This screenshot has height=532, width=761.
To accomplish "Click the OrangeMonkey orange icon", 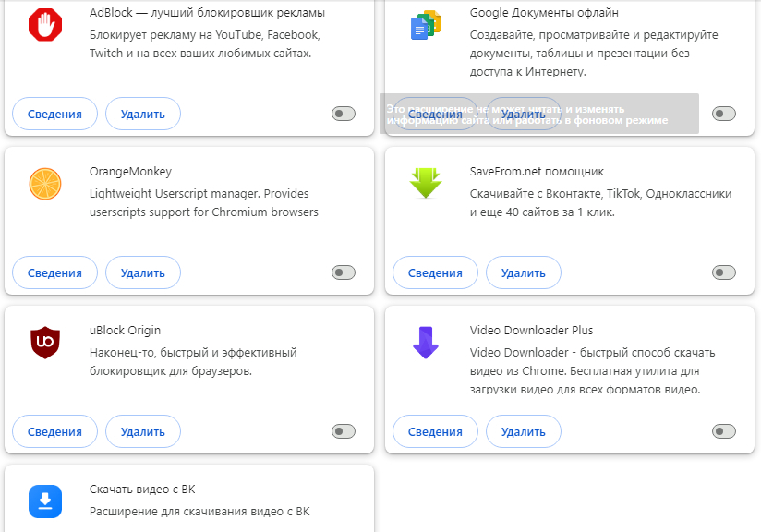I will coord(44,184).
